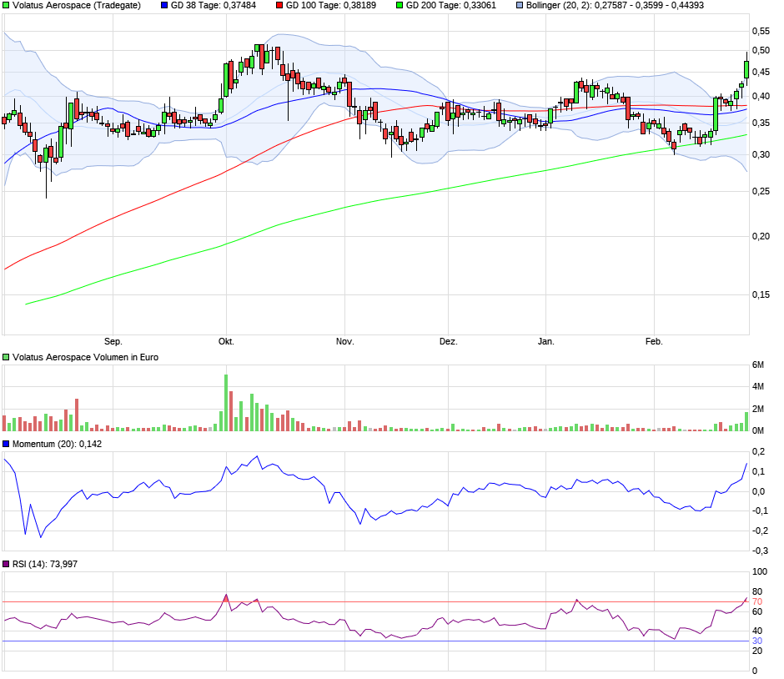The height and width of the screenshot is (679, 784).
Task: Click the 'Nov.' month label on the time axis
Action: point(344,342)
